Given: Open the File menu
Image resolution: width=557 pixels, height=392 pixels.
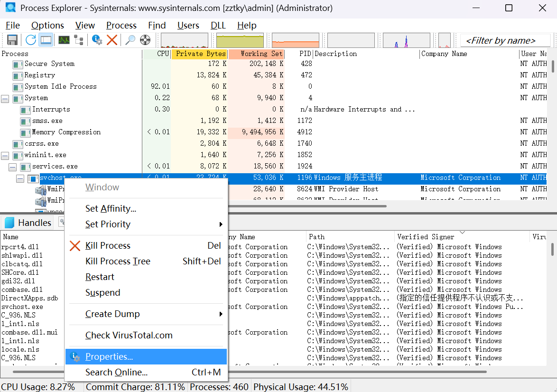Looking at the screenshot, I should (x=13, y=25).
